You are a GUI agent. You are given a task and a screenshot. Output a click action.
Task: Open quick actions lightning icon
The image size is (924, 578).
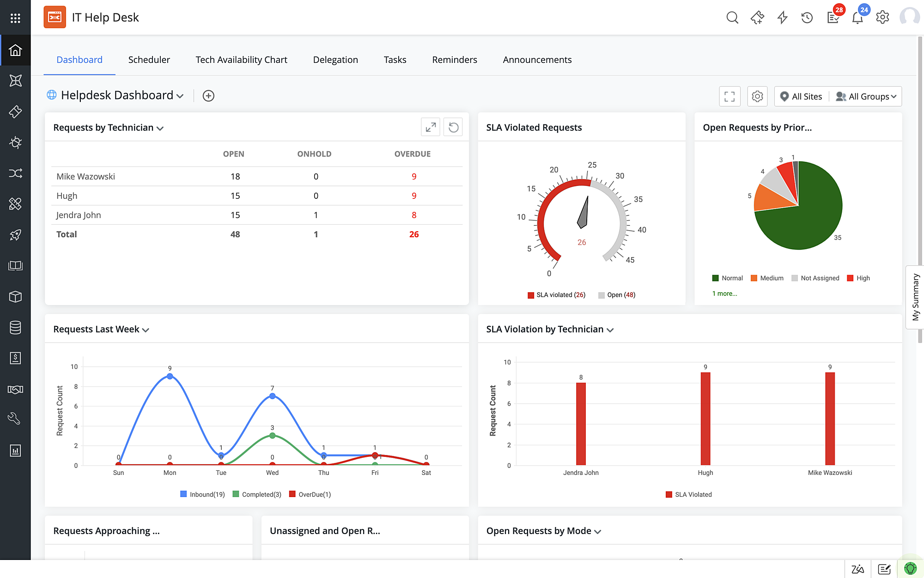coord(782,18)
